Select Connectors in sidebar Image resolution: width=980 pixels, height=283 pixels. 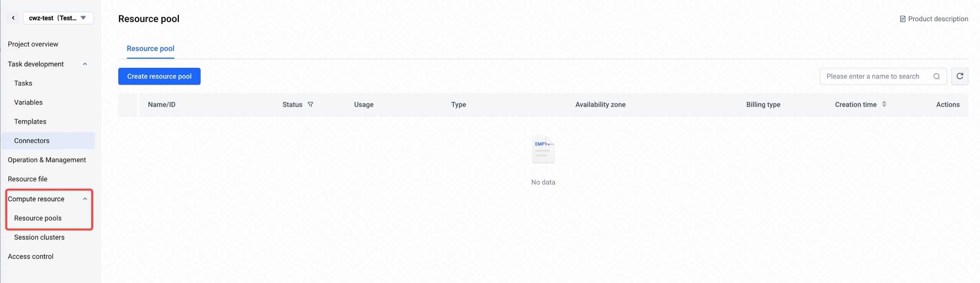(48, 141)
